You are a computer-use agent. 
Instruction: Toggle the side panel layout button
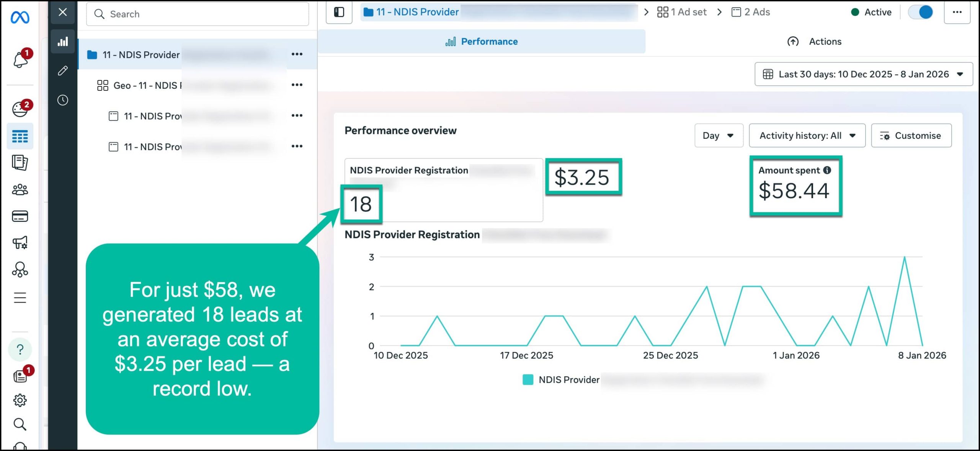[339, 12]
